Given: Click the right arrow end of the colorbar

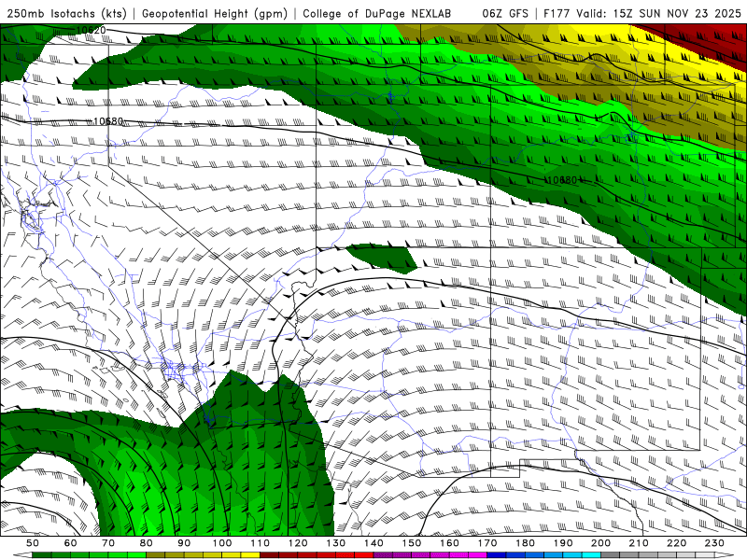Looking at the screenshot, I should pyautogui.click(x=725, y=555).
